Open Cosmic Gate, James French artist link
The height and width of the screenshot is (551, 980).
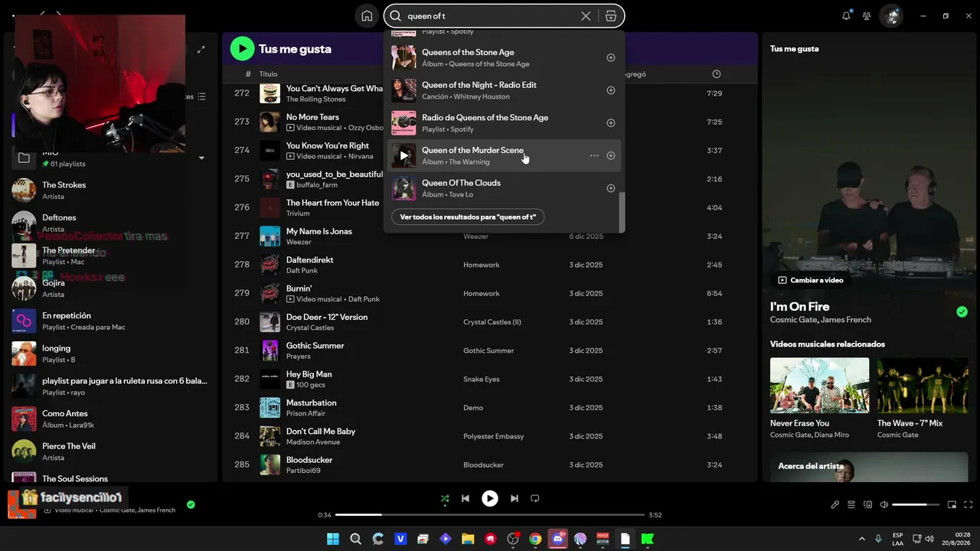coord(821,320)
